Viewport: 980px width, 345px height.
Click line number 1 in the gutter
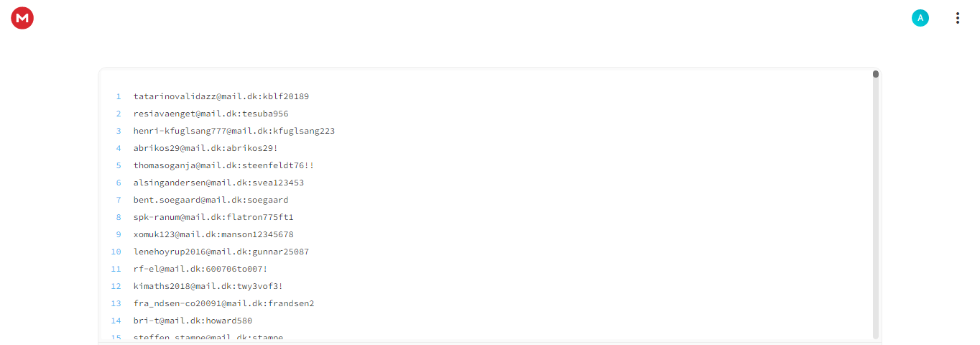point(119,96)
